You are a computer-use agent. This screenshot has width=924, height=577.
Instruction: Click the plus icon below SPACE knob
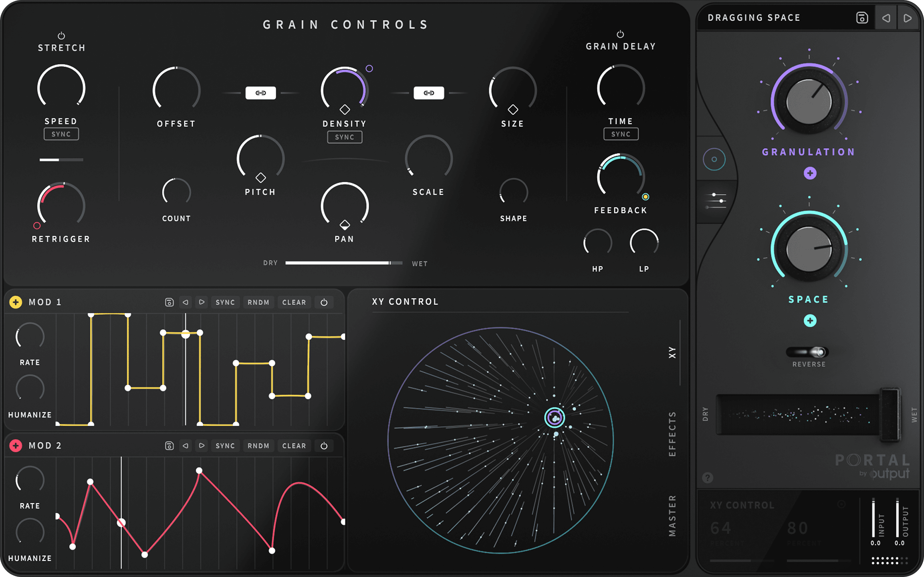808,322
